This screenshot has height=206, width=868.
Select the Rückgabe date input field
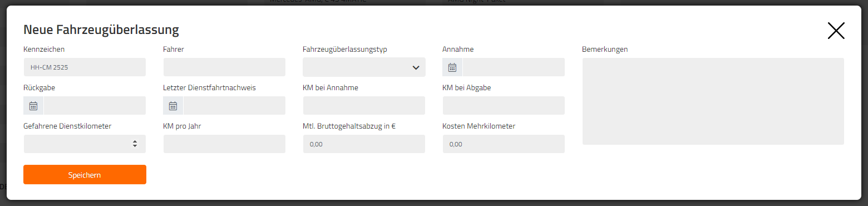tap(95, 106)
